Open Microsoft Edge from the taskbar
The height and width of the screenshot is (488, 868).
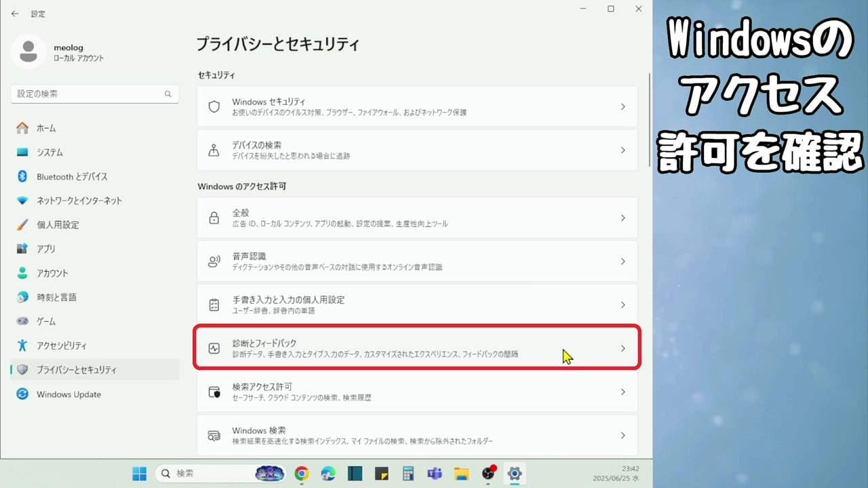[328, 473]
